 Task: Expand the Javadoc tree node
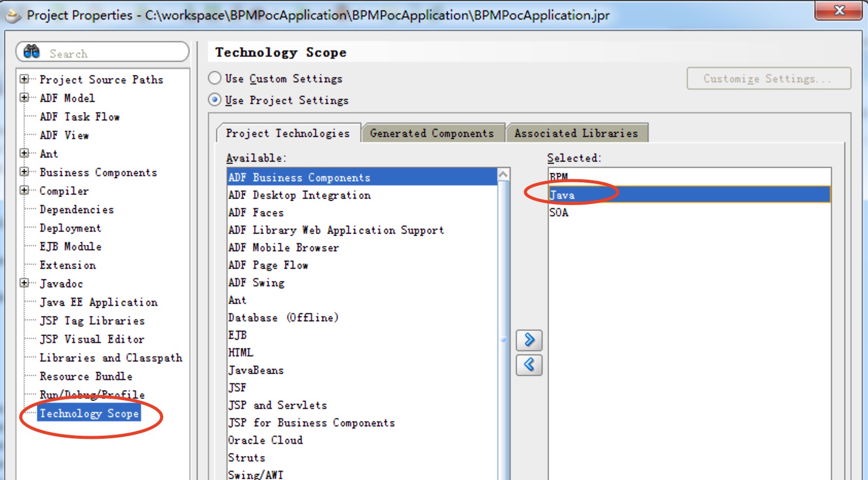click(x=24, y=283)
